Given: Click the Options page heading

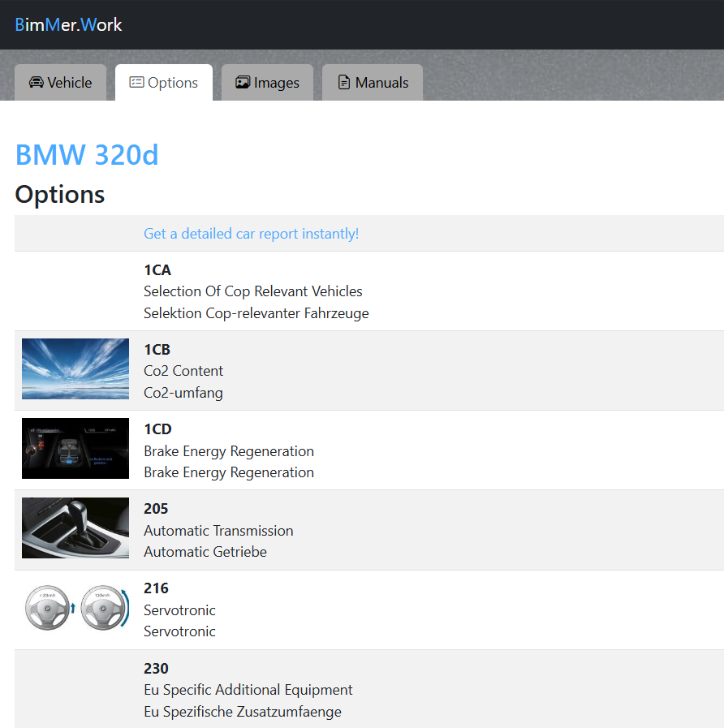Looking at the screenshot, I should point(60,195).
